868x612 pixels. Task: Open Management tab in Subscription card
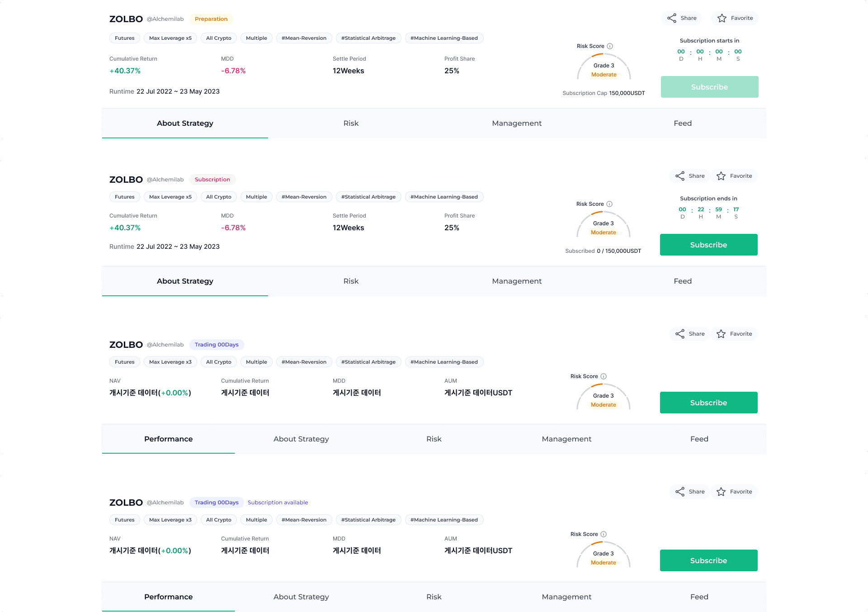tap(517, 281)
